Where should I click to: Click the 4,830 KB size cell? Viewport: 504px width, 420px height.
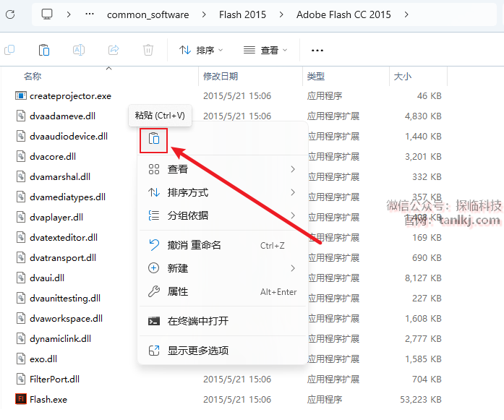click(423, 116)
